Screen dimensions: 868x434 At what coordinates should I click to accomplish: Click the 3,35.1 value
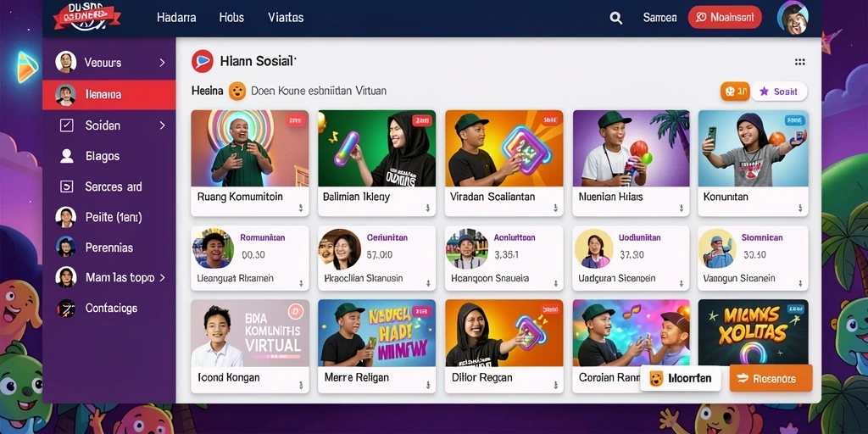click(x=506, y=255)
